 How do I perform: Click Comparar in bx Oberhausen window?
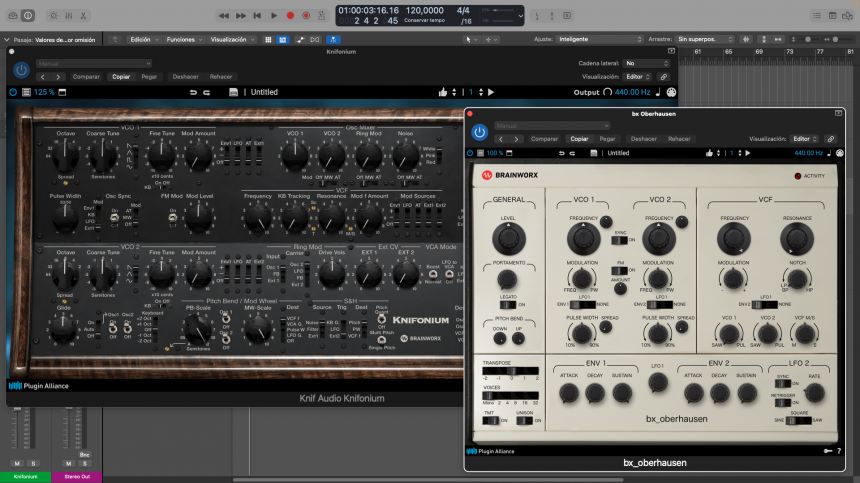point(544,139)
